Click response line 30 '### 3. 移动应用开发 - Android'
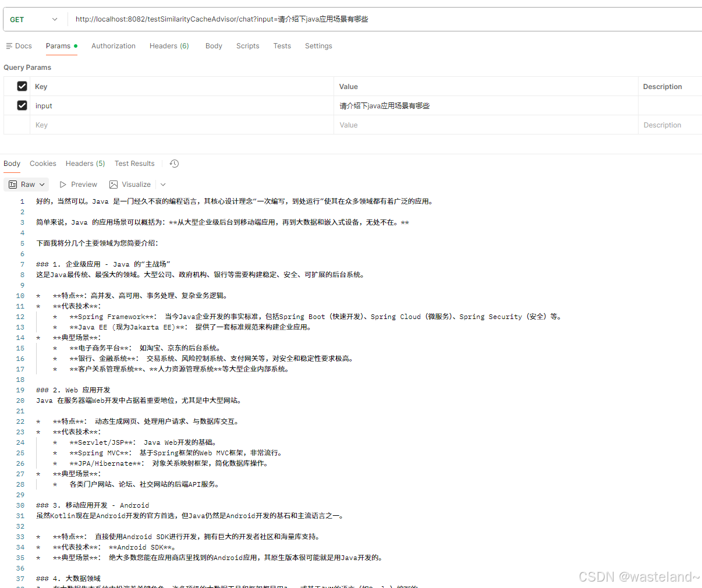Image resolution: width=702 pixels, height=588 pixels. pos(93,505)
